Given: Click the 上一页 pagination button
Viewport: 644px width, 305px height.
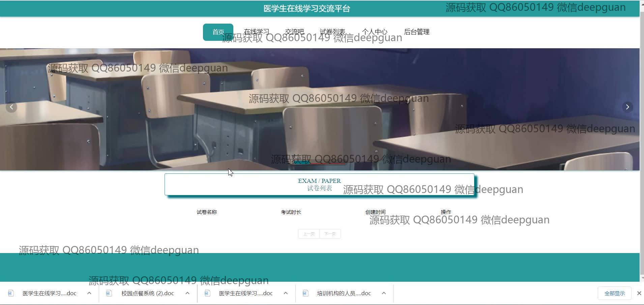Looking at the screenshot, I should (309, 234).
